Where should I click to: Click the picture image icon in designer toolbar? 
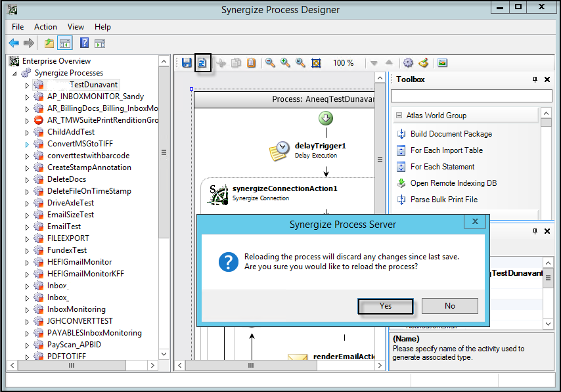coord(442,63)
